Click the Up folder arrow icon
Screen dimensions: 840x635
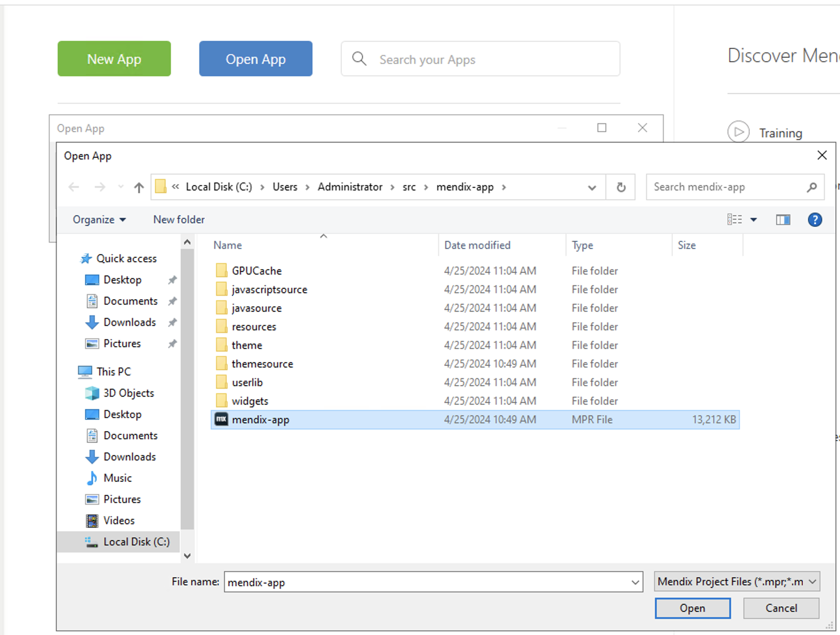(139, 187)
